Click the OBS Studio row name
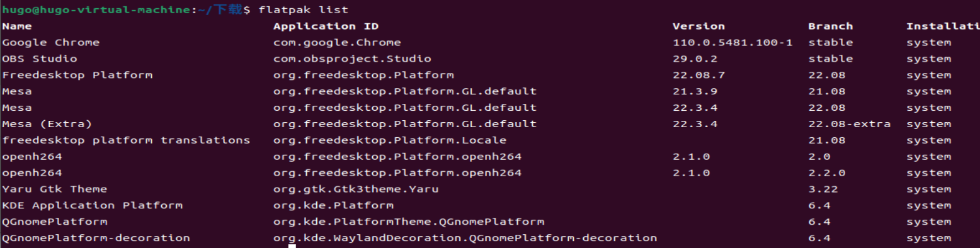980x248 pixels. coord(40,59)
